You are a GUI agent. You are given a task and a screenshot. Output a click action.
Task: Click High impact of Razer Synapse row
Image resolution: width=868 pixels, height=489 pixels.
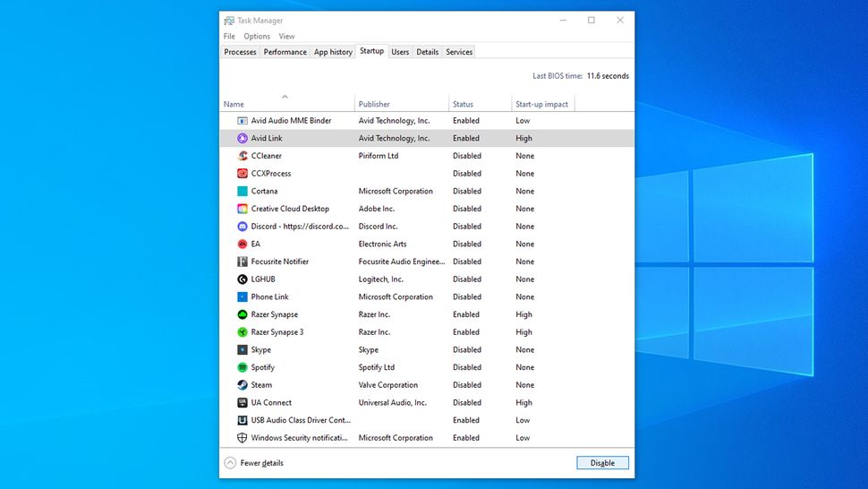523,314
